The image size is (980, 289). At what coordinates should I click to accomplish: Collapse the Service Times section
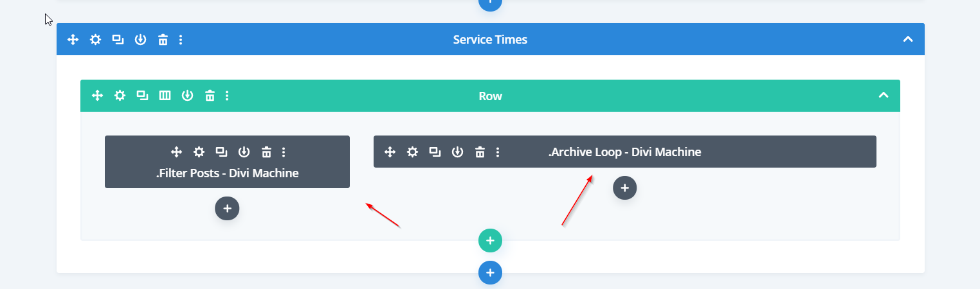pyautogui.click(x=908, y=39)
